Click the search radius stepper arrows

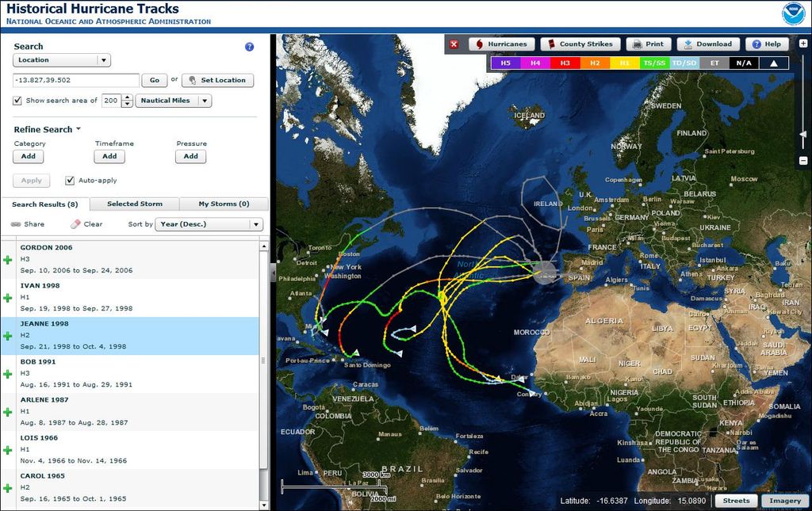(x=128, y=101)
